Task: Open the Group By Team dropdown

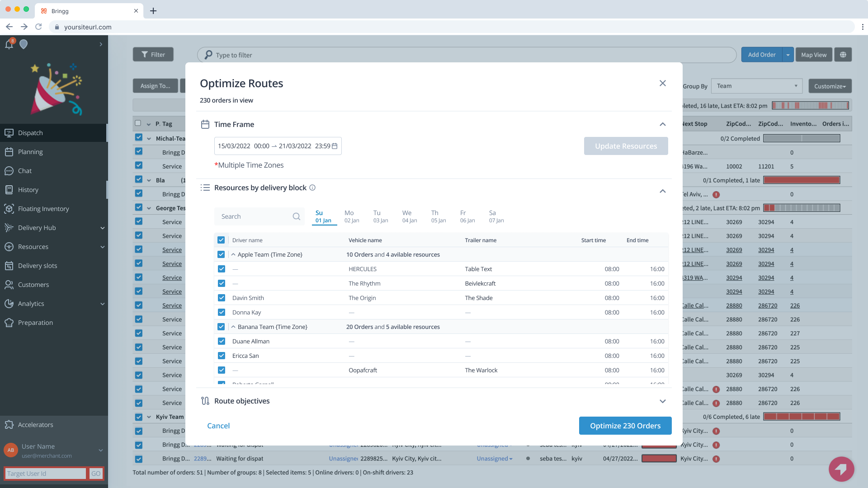Action: (757, 86)
